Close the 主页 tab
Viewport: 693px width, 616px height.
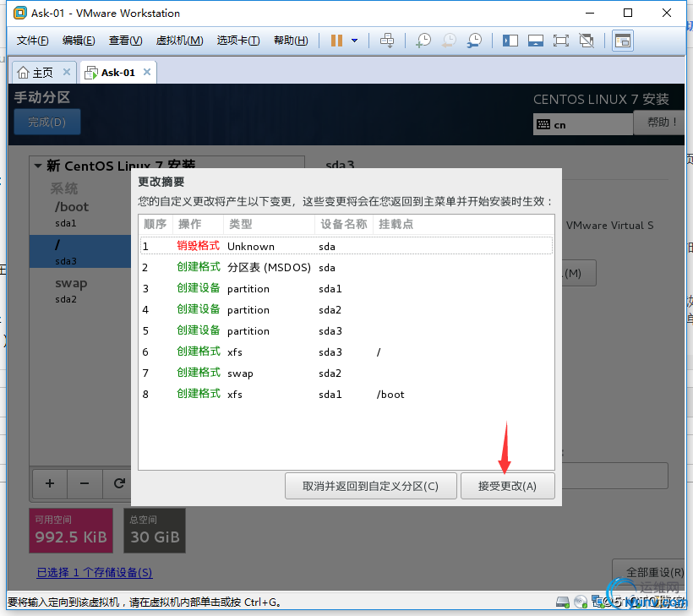(67, 72)
